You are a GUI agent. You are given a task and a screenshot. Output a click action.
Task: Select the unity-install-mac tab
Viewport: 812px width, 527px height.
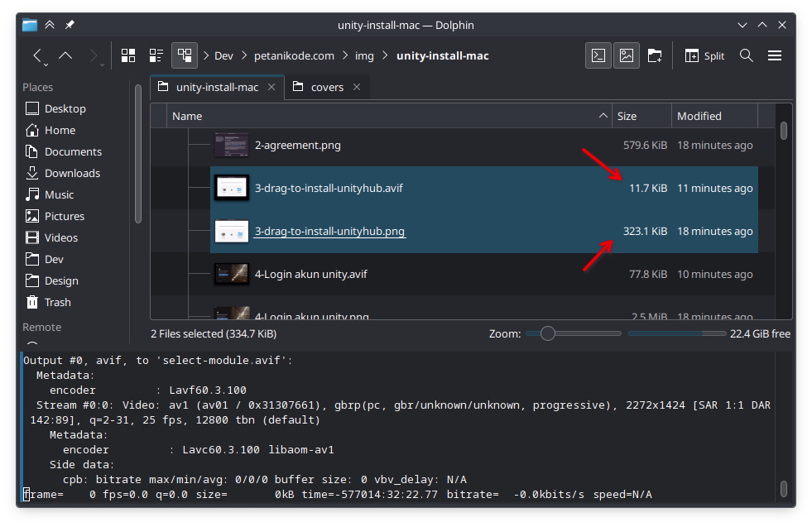[x=217, y=87]
